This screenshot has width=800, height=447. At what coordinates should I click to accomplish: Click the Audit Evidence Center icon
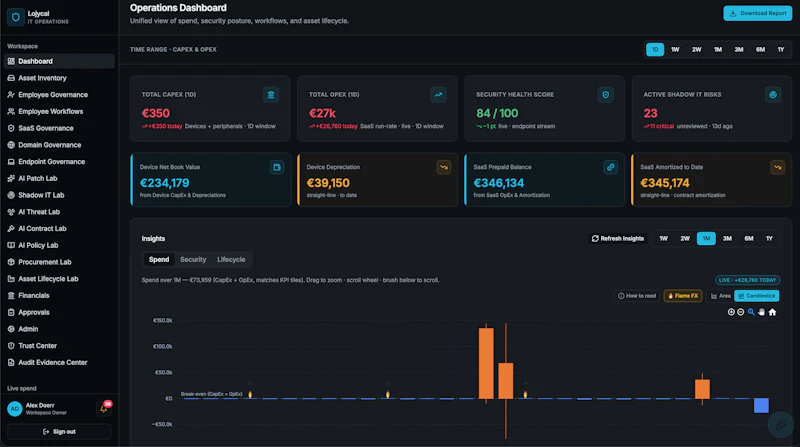pyautogui.click(x=11, y=363)
